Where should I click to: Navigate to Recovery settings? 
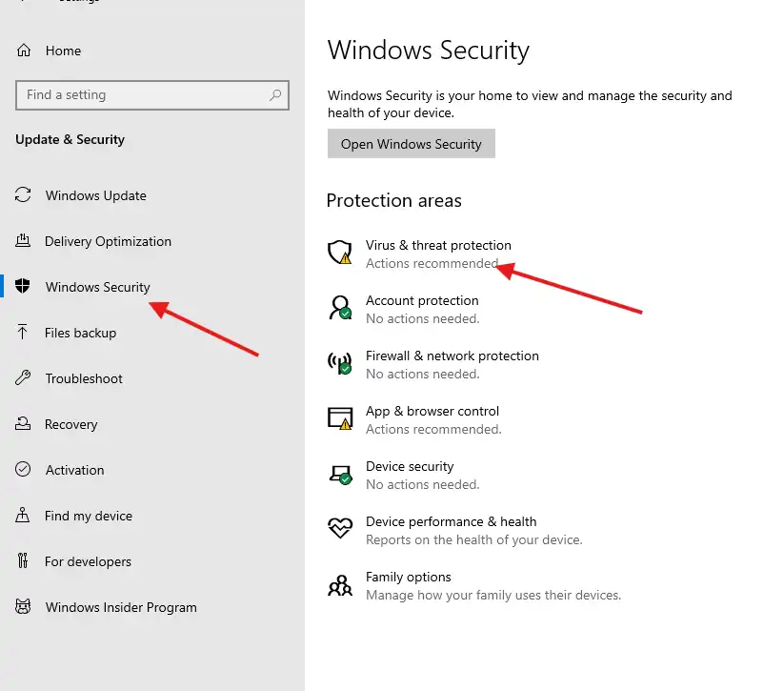tap(71, 424)
